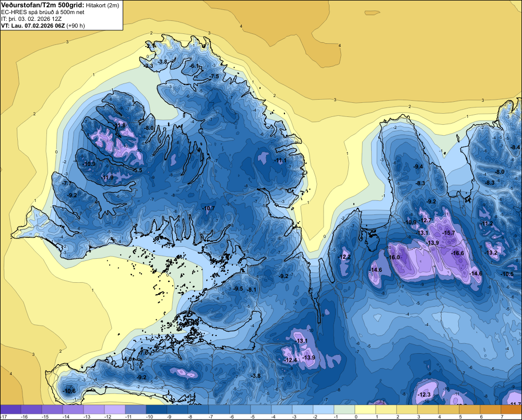Click the -15.7 temperature label

point(448,233)
